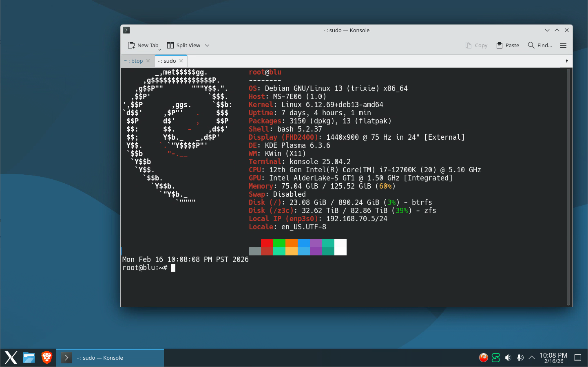Click the bright red block in the top color row
588x367 pixels.
tap(267, 243)
